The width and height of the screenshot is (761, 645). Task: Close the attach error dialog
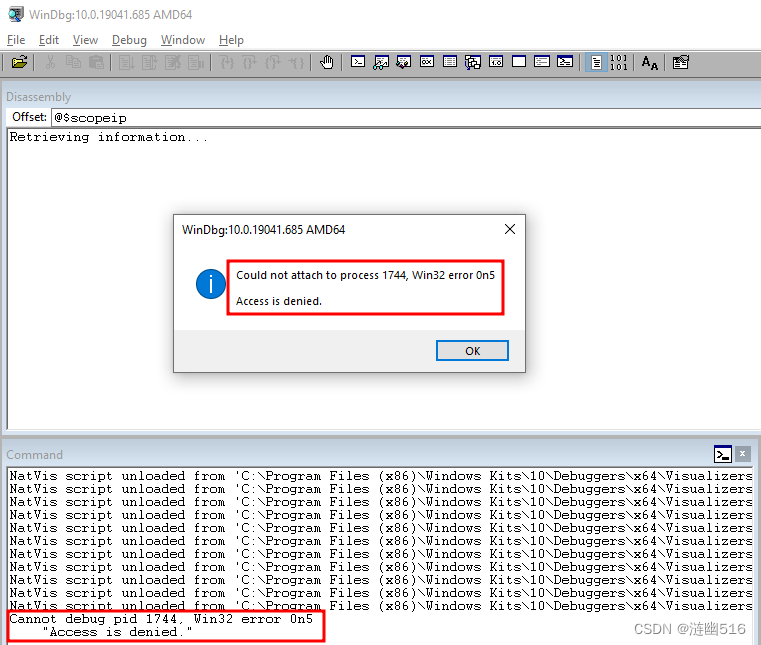(510, 229)
